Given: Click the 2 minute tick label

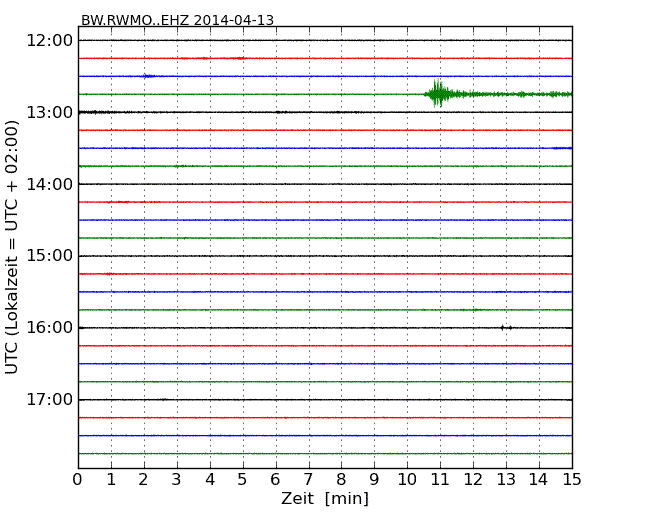Looking at the screenshot, I should point(143,480).
